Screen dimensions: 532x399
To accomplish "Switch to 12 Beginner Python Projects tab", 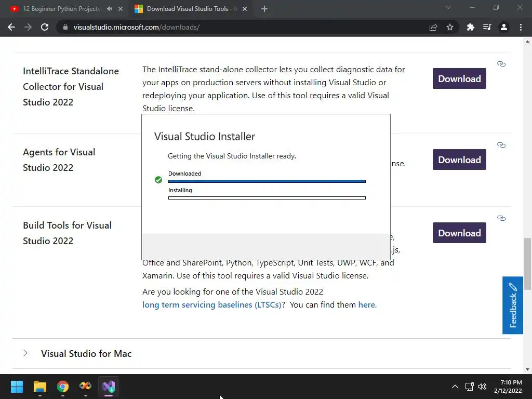I will [x=61, y=9].
